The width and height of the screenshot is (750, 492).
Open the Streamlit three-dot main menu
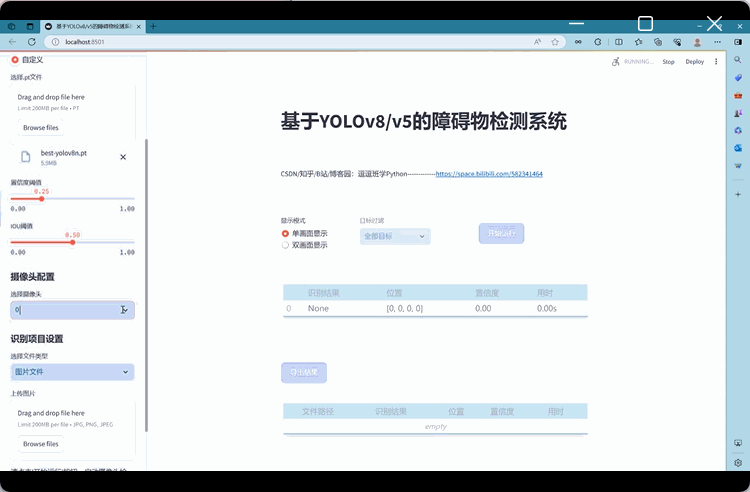pyautogui.click(x=716, y=62)
